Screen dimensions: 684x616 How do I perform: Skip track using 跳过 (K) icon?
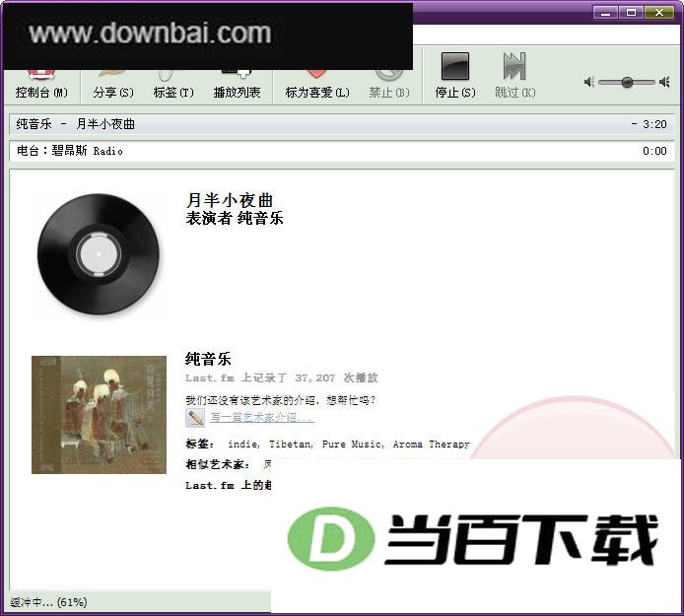tap(514, 66)
